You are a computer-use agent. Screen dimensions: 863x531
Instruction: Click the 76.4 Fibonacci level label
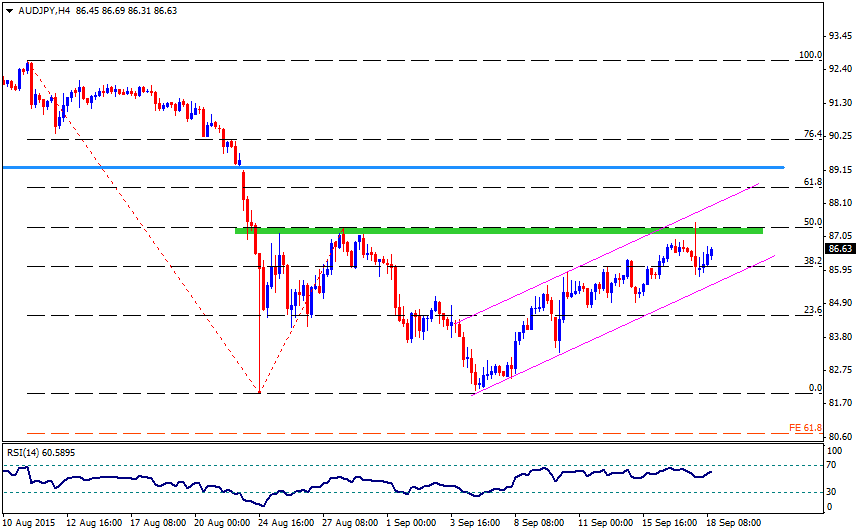point(813,134)
